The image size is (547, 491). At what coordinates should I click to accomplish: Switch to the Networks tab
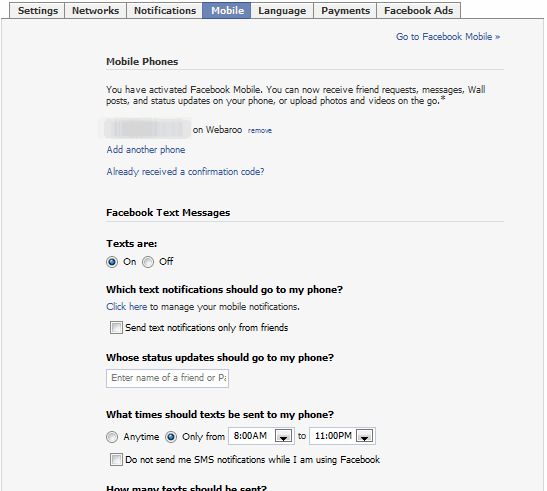(x=95, y=10)
